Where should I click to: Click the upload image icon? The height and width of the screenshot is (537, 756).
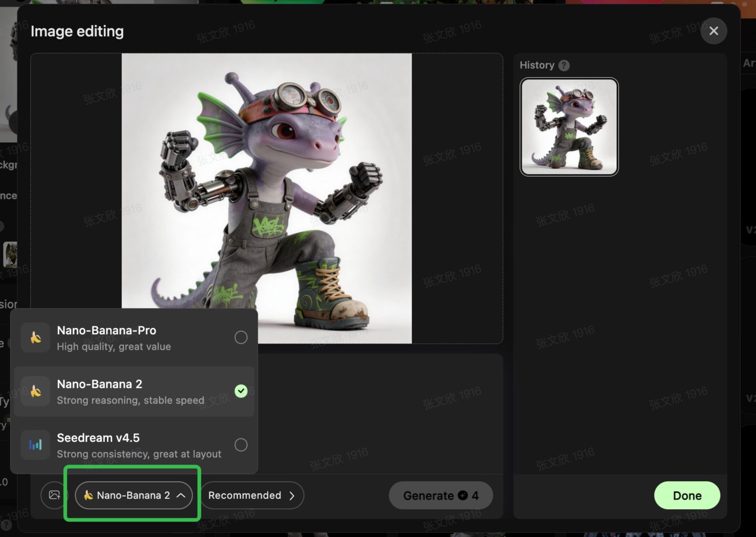click(54, 495)
